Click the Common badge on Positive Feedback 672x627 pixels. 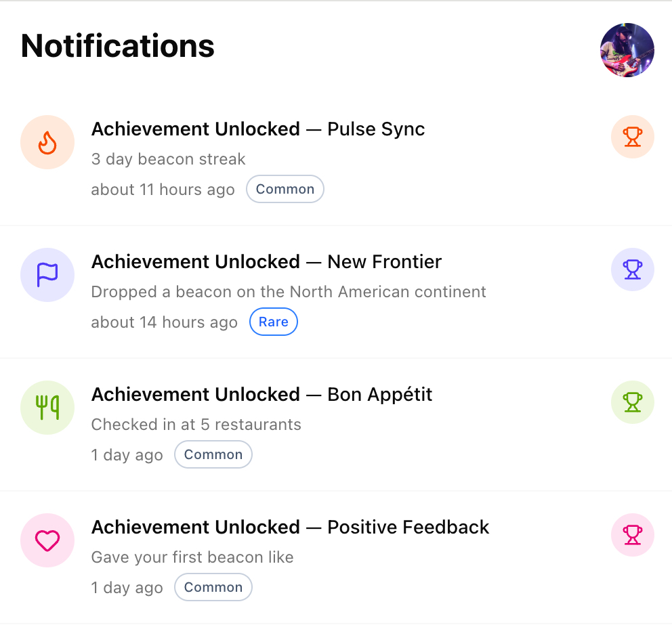point(213,588)
